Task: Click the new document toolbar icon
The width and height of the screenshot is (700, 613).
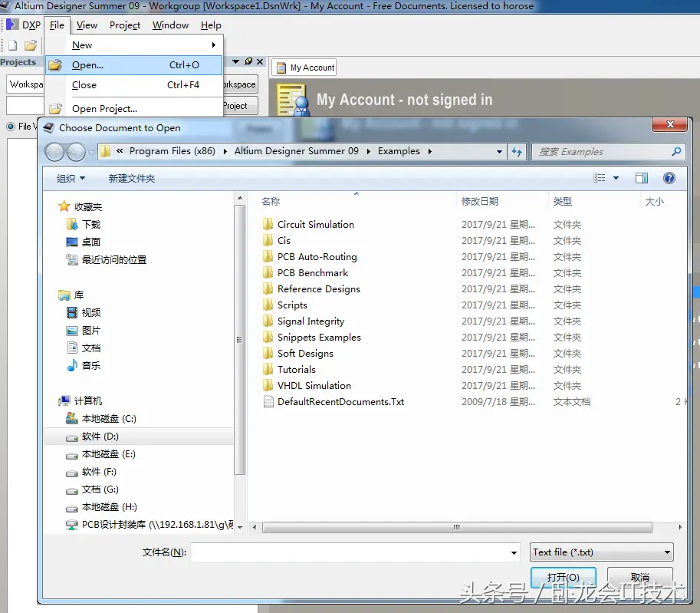Action: click(x=12, y=45)
